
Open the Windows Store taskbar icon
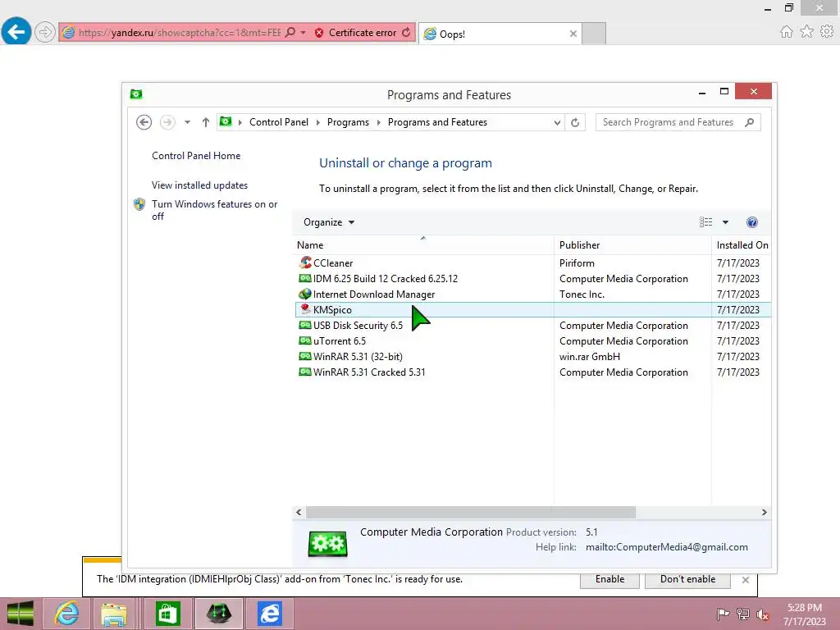[x=167, y=614]
